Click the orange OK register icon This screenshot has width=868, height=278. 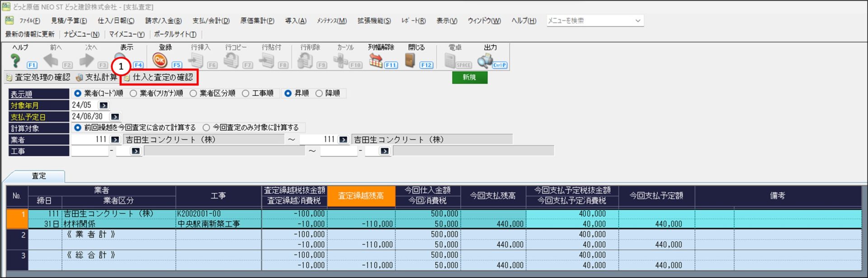(160, 60)
